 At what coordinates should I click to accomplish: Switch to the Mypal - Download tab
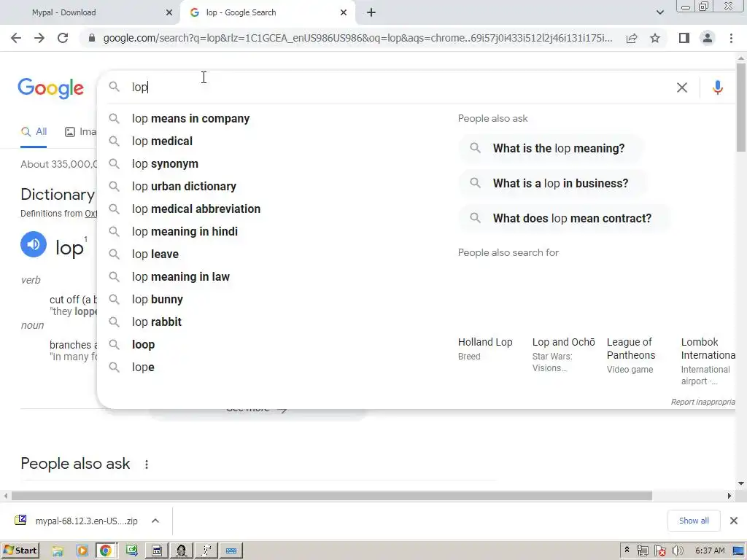(90, 12)
